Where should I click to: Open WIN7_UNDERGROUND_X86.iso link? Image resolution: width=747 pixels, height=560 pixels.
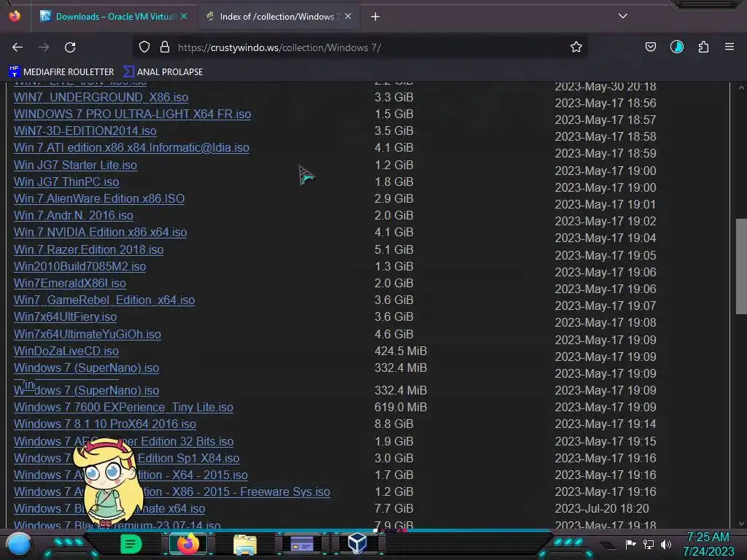pyautogui.click(x=101, y=97)
